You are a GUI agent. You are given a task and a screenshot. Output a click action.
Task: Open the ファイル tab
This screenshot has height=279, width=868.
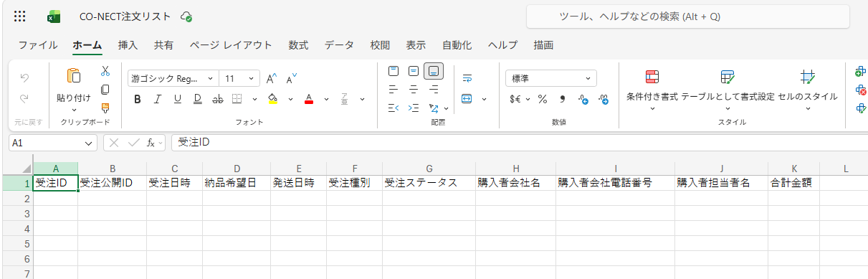(38, 44)
